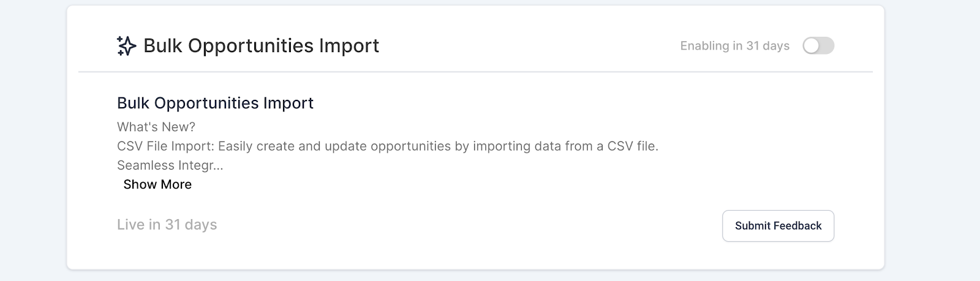Click the truncated 'Seamless Integr...' text

coord(170,165)
